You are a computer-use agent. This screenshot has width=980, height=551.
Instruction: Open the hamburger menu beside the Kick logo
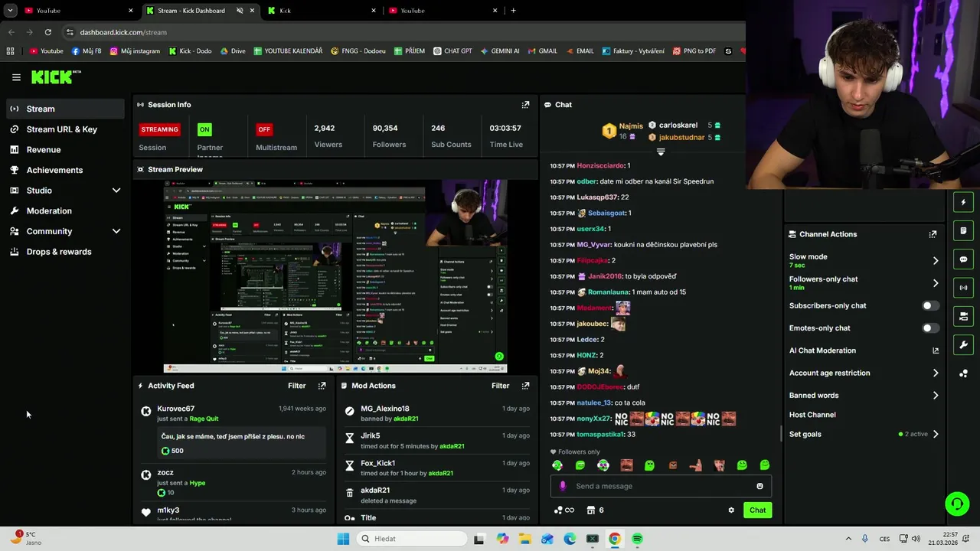16,77
